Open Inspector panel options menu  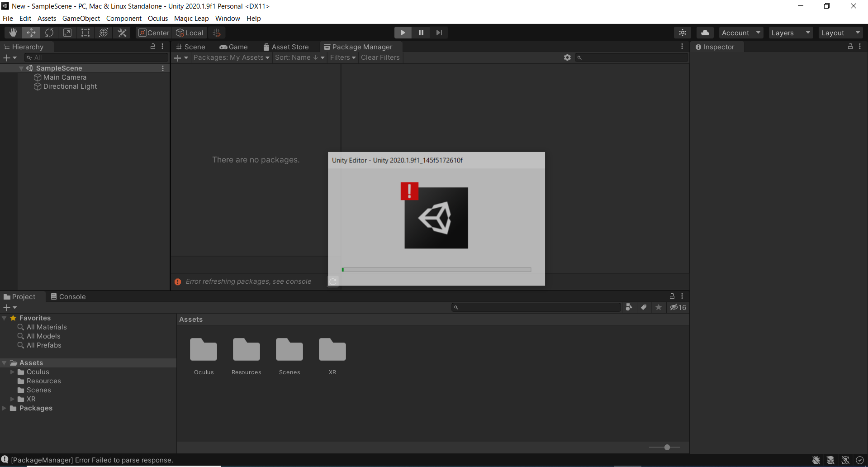[x=860, y=47]
